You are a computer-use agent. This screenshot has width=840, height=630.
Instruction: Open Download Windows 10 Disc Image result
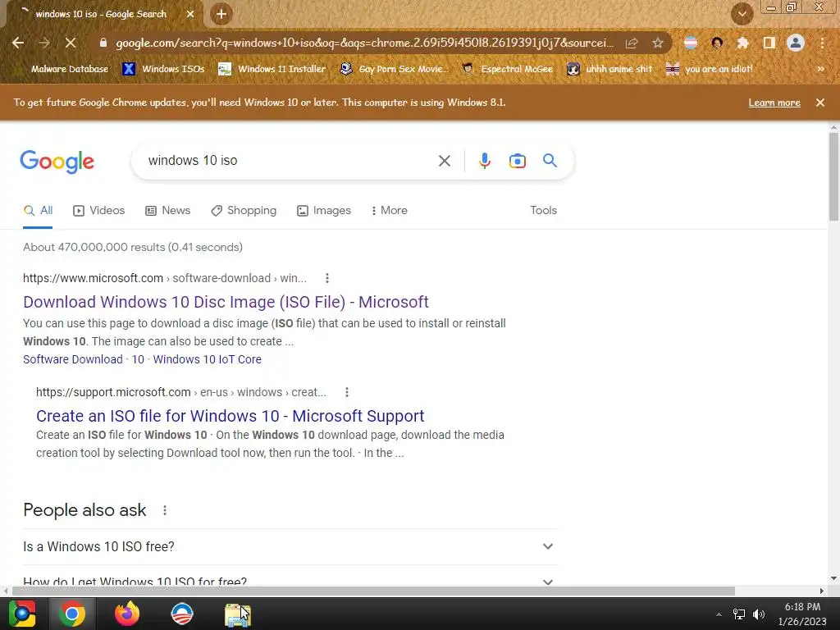click(x=226, y=302)
